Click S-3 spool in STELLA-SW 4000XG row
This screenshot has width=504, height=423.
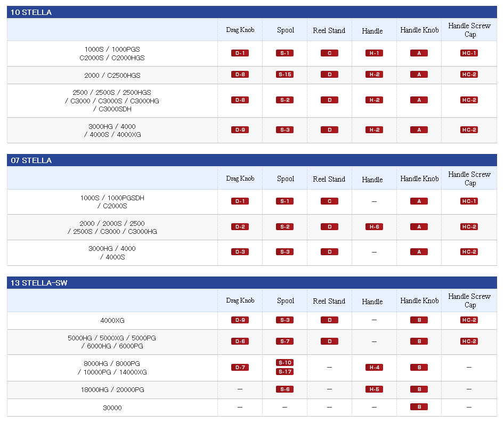click(284, 320)
